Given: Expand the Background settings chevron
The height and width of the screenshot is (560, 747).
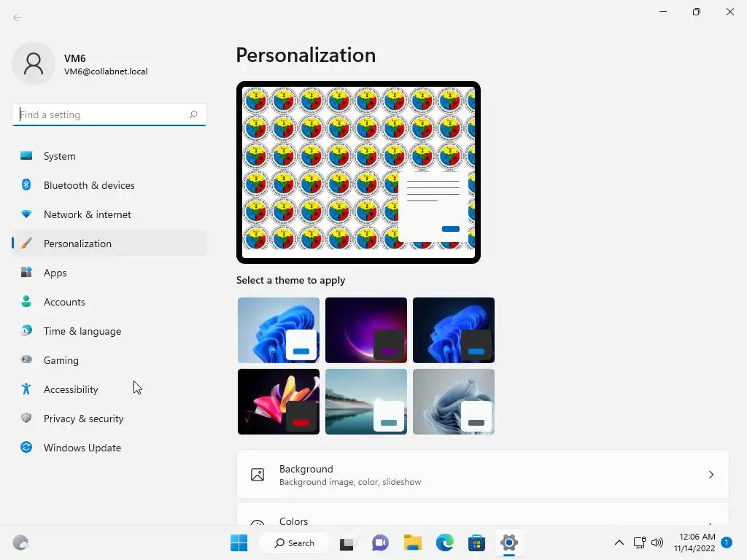Looking at the screenshot, I should (711, 475).
